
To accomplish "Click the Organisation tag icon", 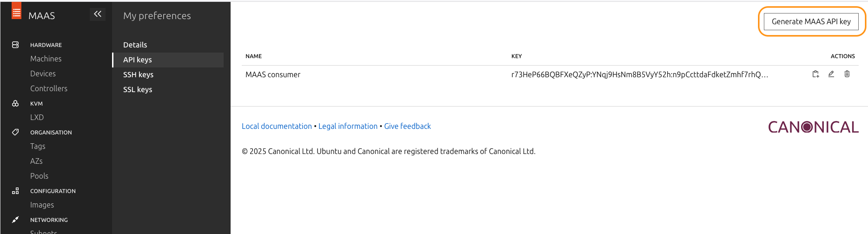I will pos(15,132).
